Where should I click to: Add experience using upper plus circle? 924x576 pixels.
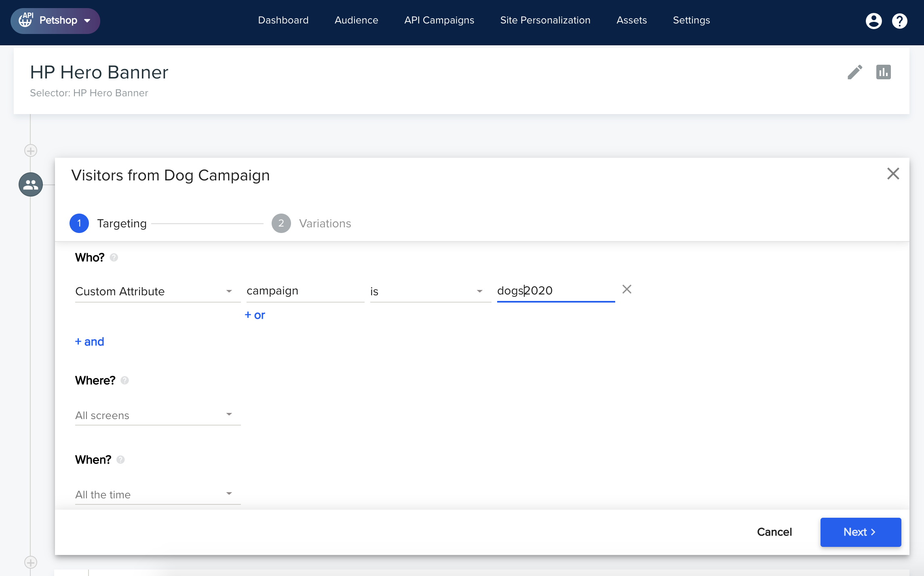click(31, 150)
